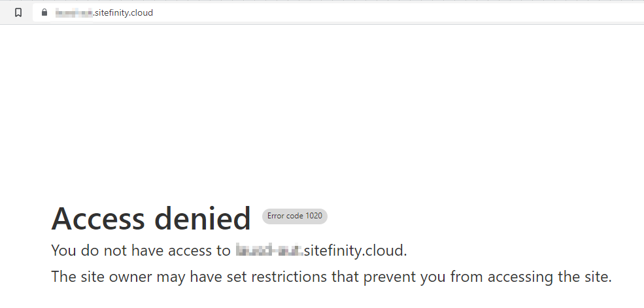644x308 pixels.
Task: Click the word "Access" in the heading
Action: coord(98,218)
